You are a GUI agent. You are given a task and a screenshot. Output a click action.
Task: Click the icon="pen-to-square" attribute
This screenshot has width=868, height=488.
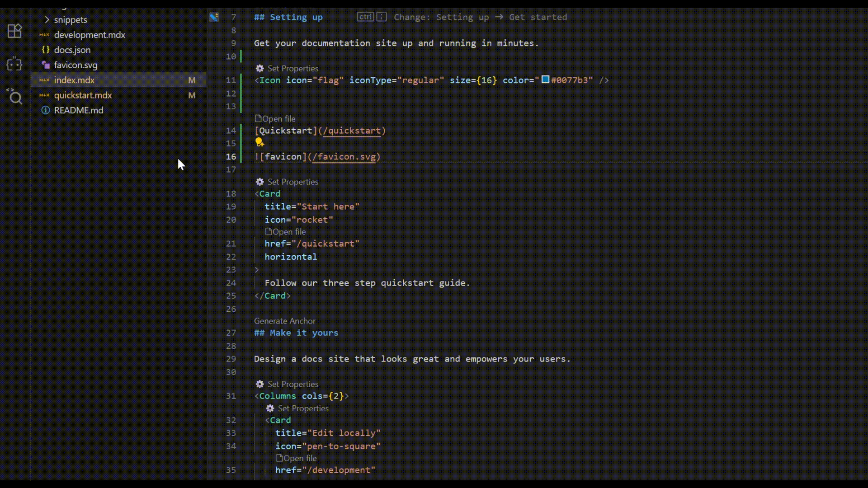tap(328, 446)
